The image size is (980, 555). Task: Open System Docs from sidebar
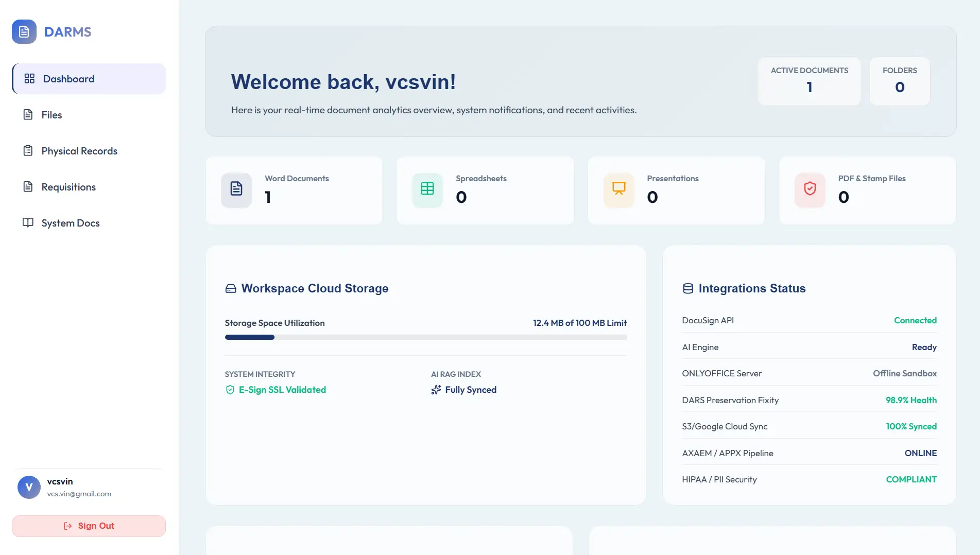click(x=89, y=223)
